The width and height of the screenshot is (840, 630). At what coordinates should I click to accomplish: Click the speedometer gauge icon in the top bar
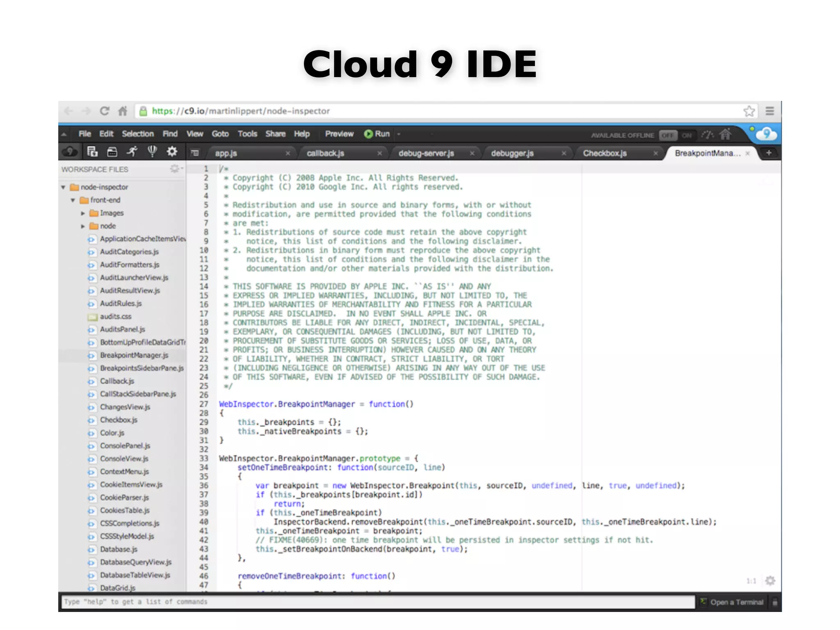[707, 135]
